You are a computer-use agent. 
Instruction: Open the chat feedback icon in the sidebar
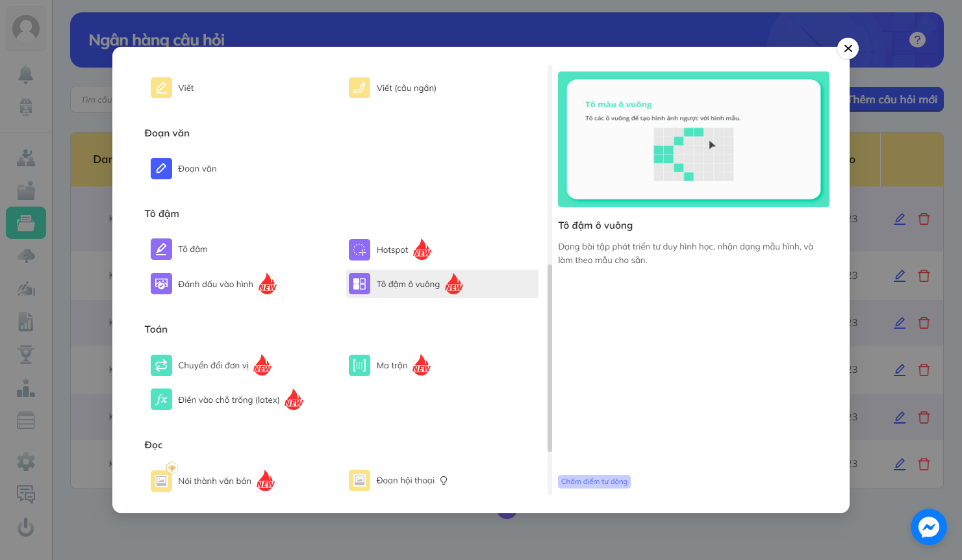coord(26,494)
